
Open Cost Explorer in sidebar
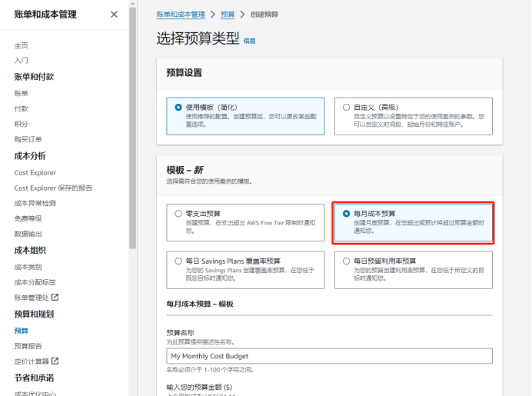click(35, 173)
